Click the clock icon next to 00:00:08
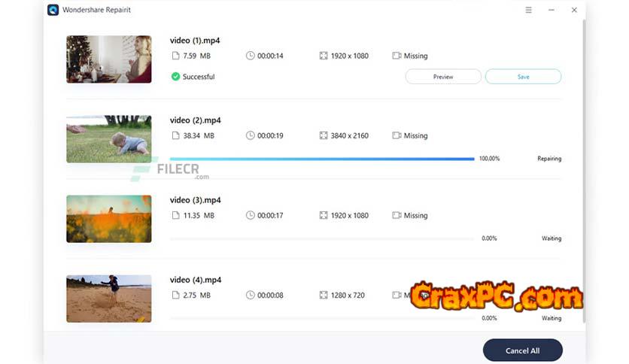The image size is (629, 364). [x=250, y=295]
